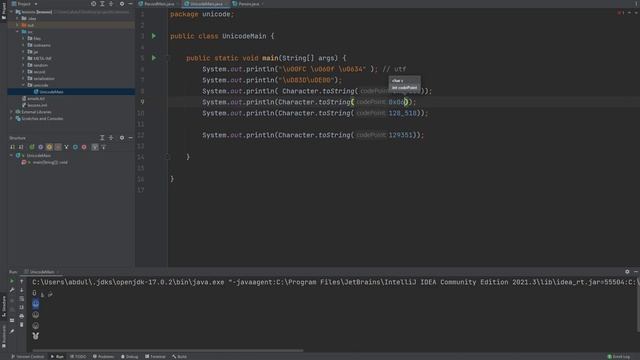Open Project side tool tab
This screenshot has width=640, height=360.
tap(4, 10)
